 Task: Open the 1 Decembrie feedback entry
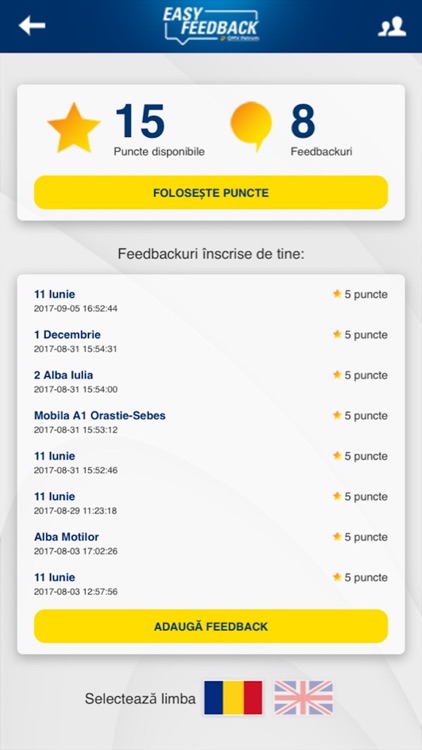[211, 341]
